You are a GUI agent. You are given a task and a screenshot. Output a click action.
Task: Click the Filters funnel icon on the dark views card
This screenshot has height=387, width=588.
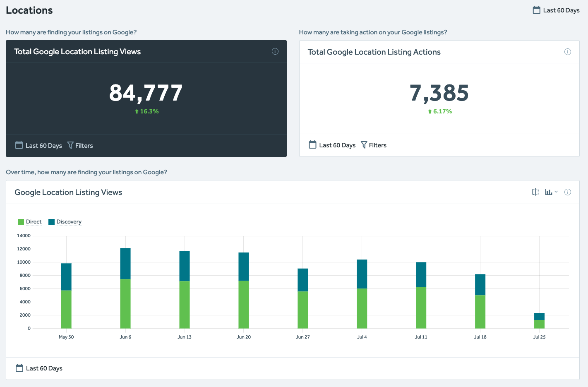[71, 145]
